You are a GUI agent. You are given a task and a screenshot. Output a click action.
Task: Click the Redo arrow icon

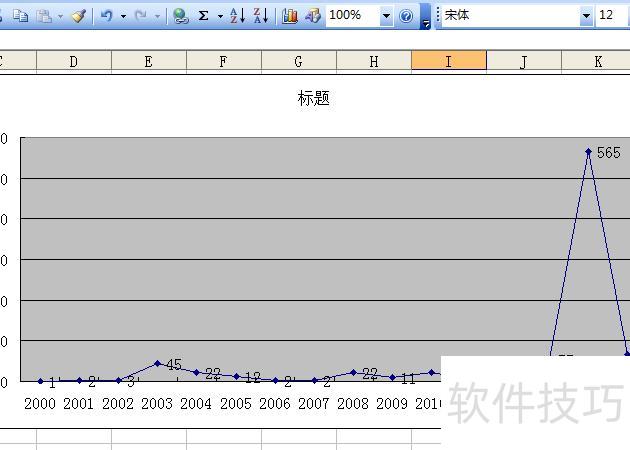(141, 16)
